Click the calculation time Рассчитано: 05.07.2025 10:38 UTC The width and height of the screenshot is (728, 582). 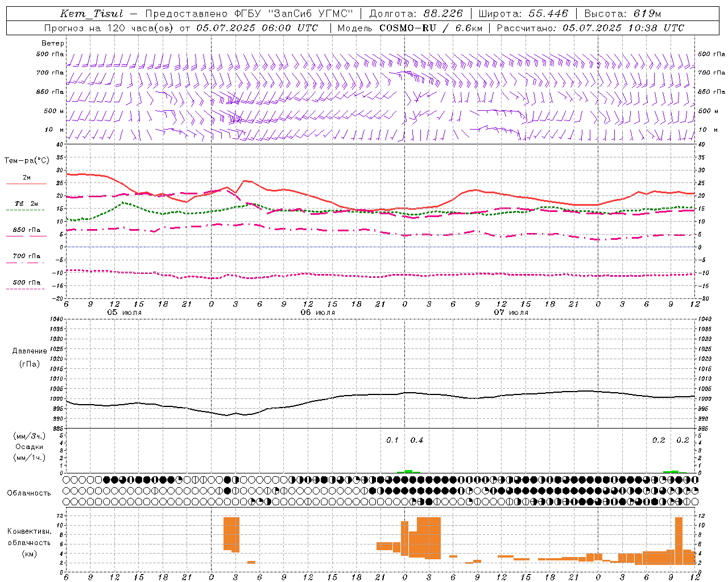click(590, 28)
